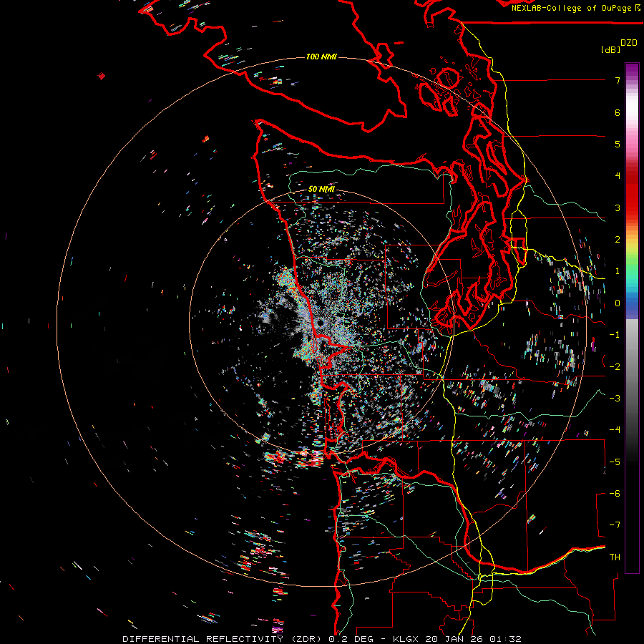Click the -4 value on the color scale
Screen dimensions: 644x644
click(615, 429)
